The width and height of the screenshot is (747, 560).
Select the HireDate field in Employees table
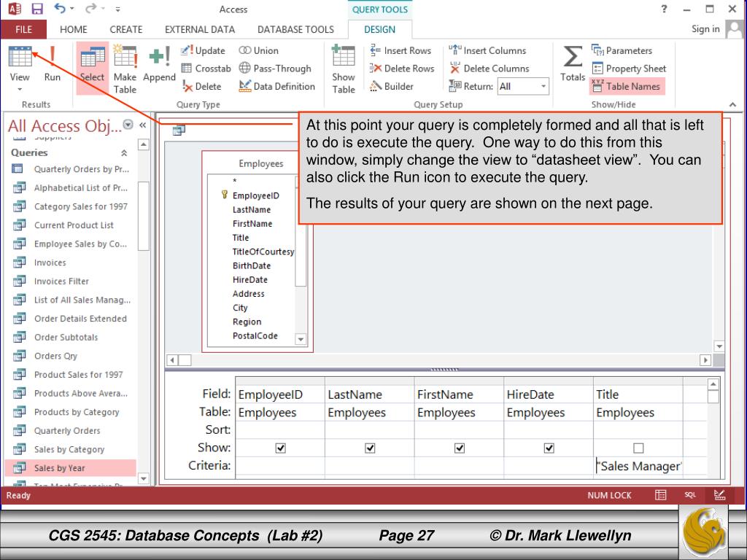tap(250, 279)
